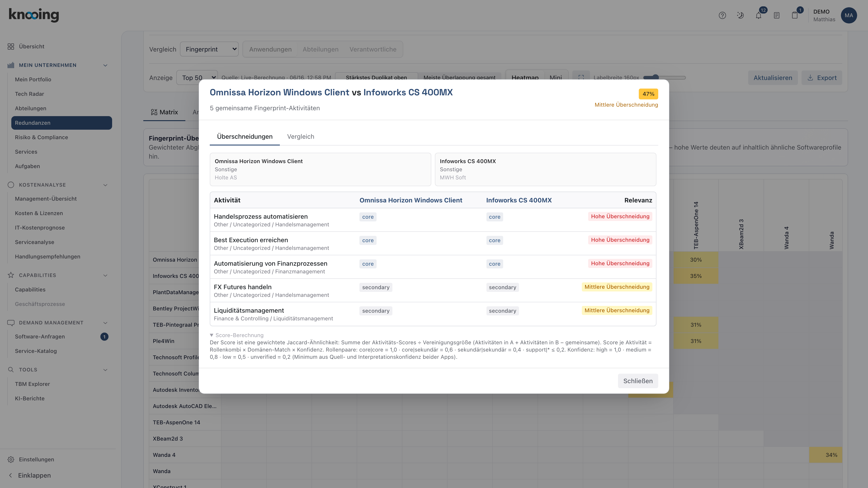Collapse the Demand Management section chevron
The height and width of the screenshot is (488, 868).
(x=105, y=323)
